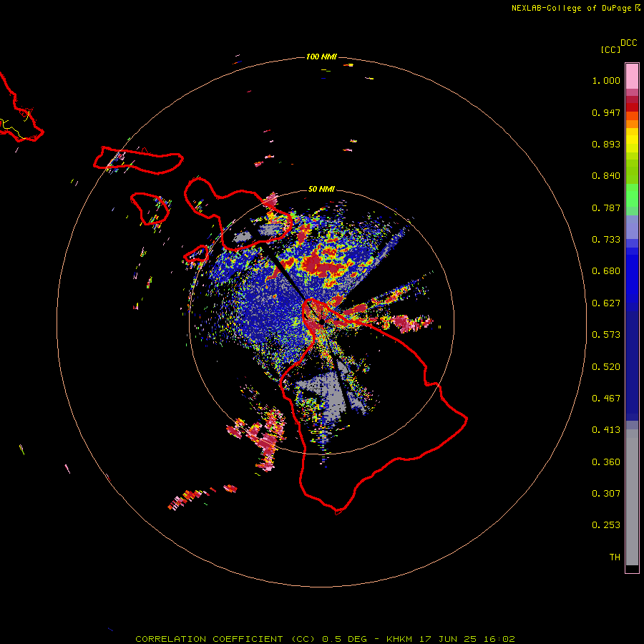644x644 pixels.
Task: Click the 0.413 value on the CC scale
Action: (606, 430)
